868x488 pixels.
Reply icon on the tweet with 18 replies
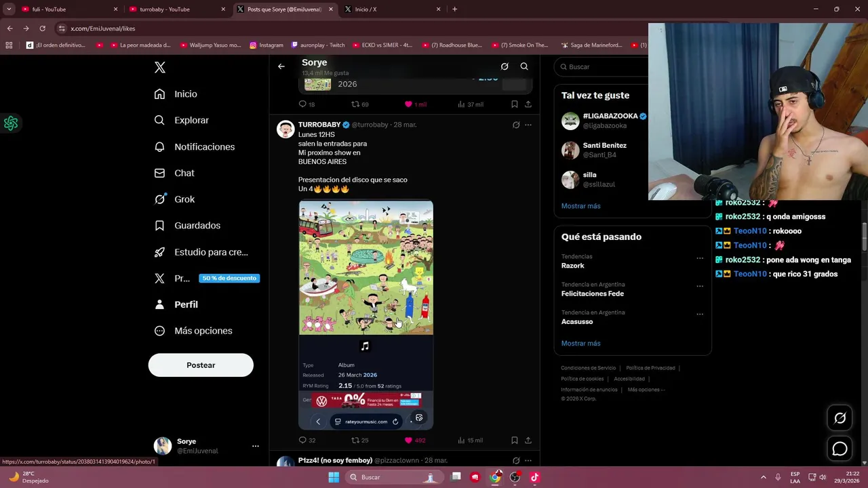(x=303, y=104)
